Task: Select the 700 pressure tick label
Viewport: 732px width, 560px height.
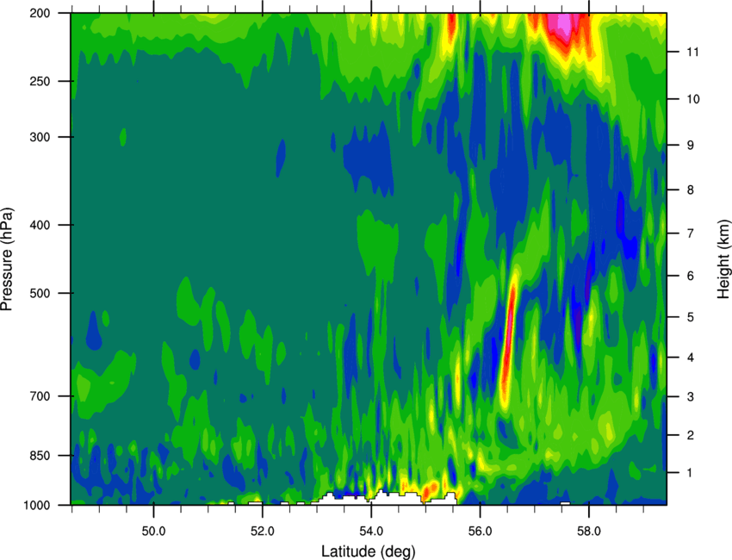Action: click(40, 396)
